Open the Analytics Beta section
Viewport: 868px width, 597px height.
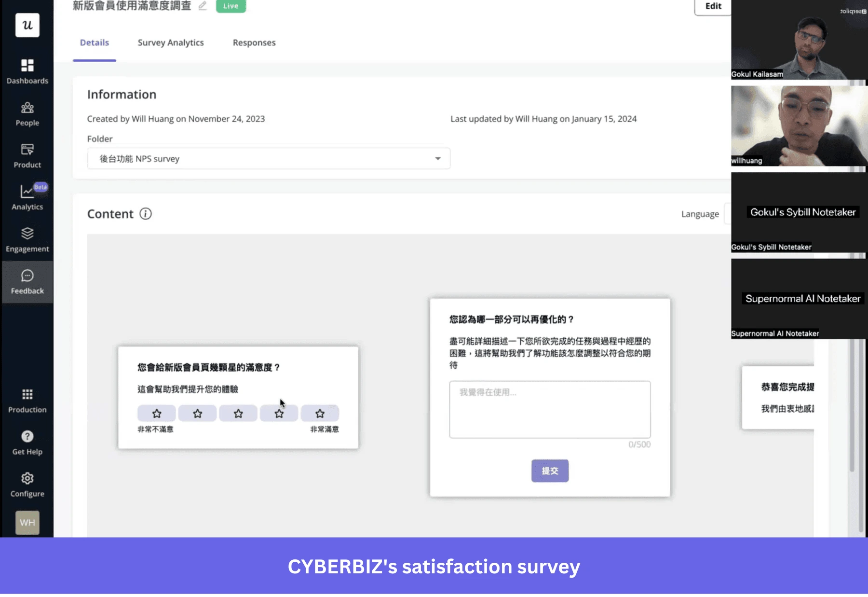pos(27,196)
